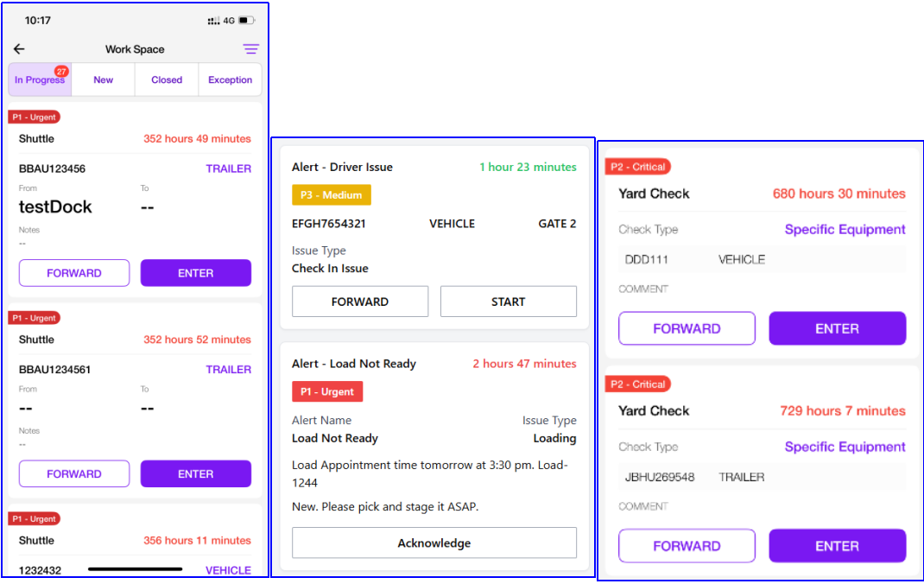Viewport: 924px width, 584px height.
Task: Enter the BBAU1234561 shuttle task
Action: [x=196, y=473]
